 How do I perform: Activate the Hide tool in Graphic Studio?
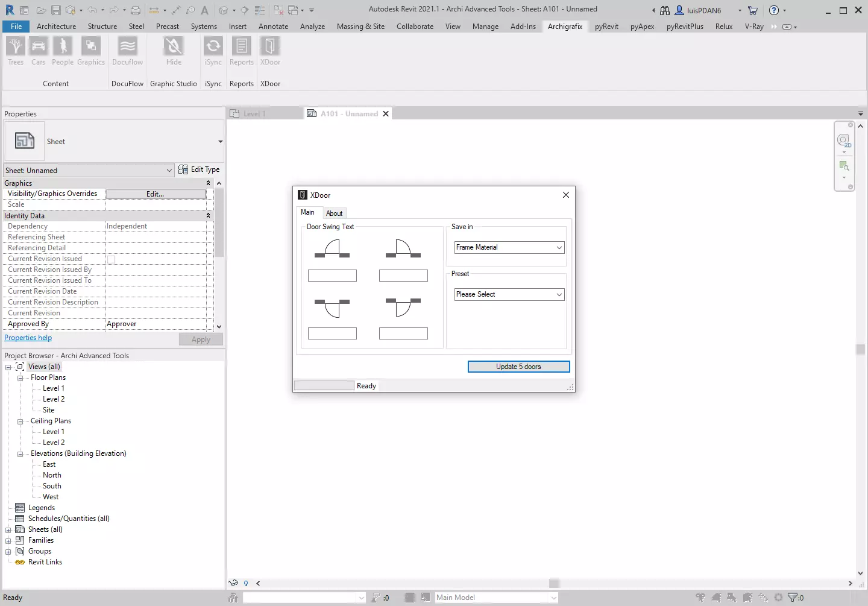click(174, 52)
